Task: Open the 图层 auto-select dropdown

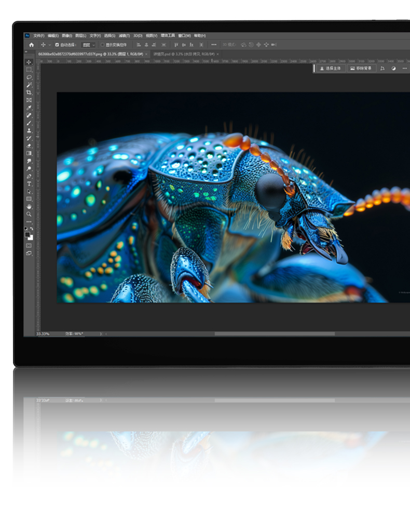Action: point(89,45)
